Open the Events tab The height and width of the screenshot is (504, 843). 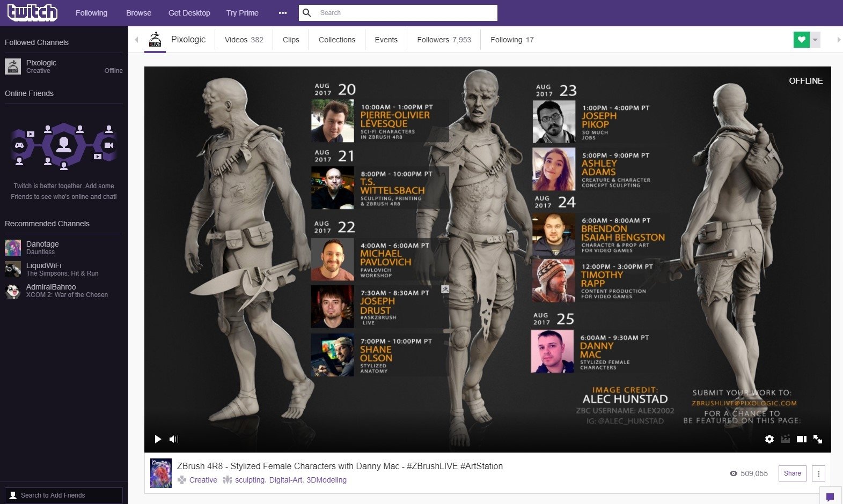(x=386, y=40)
